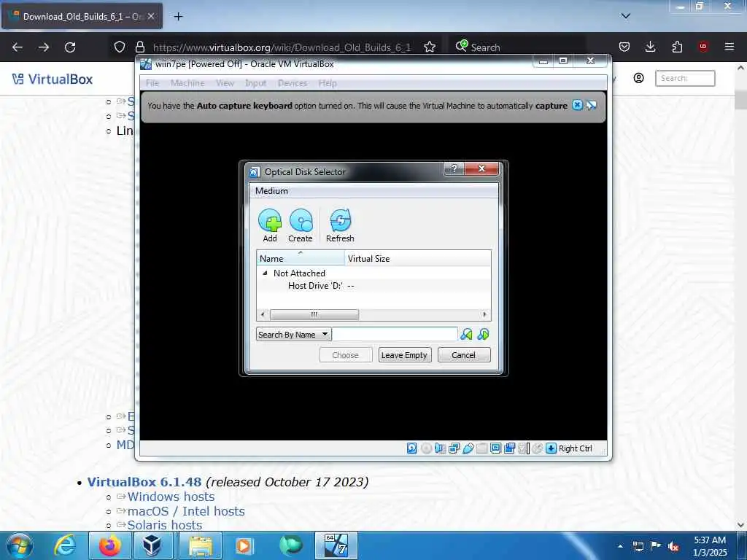This screenshot has width=747, height=560.
Task: Open the View menu in the VM window
Action: click(225, 83)
